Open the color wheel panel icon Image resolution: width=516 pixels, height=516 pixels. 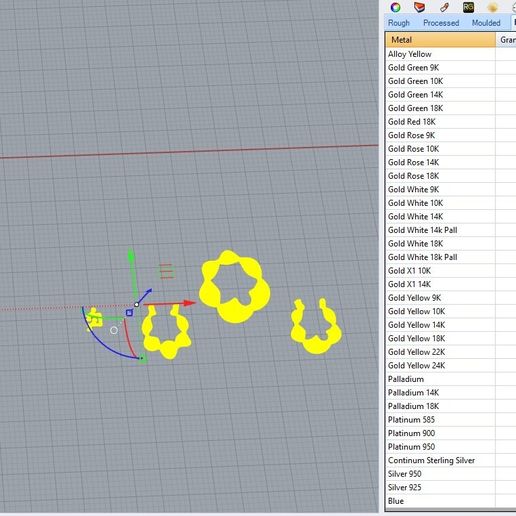click(395, 7)
